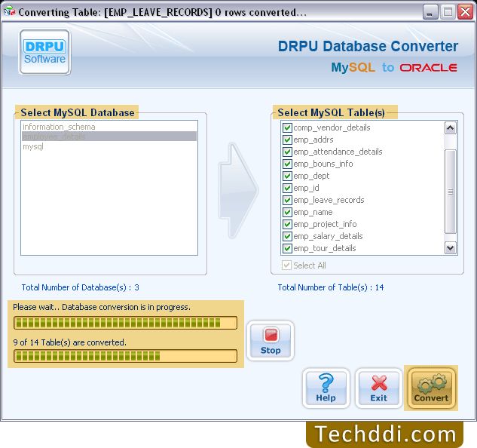477x448 pixels.
Task: Click the Please wait conversion status message
Action: 102,307
